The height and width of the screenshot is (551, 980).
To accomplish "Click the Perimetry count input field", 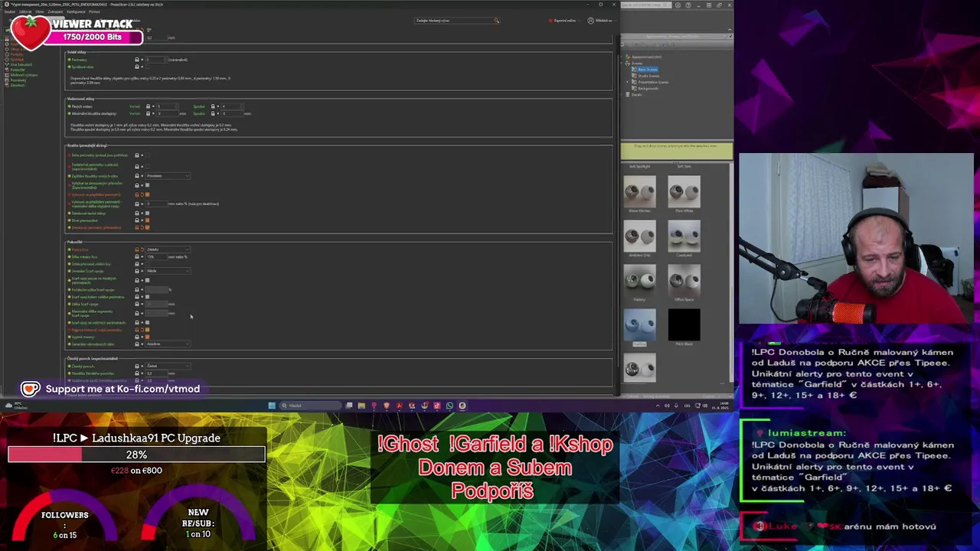I will click(156, 60).
